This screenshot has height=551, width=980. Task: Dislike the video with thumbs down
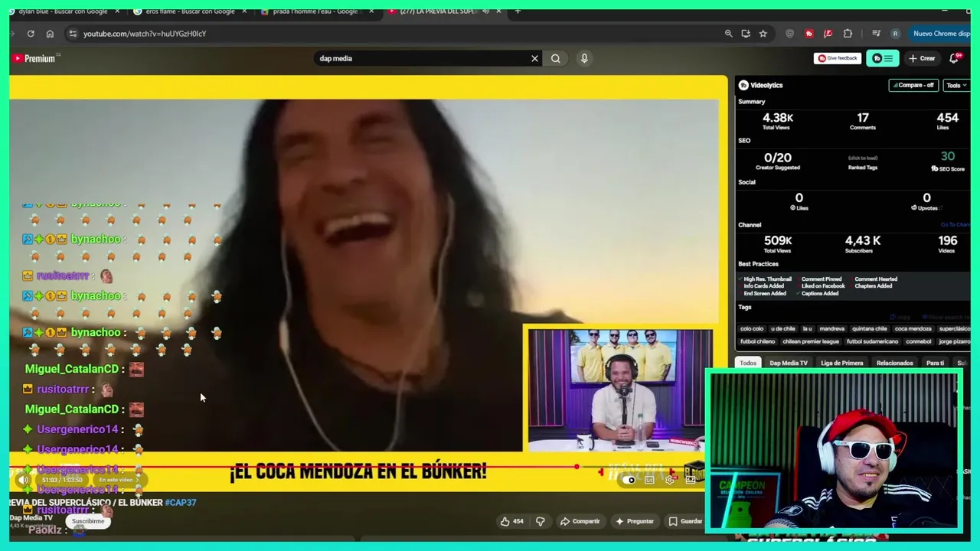pos(541,521)
